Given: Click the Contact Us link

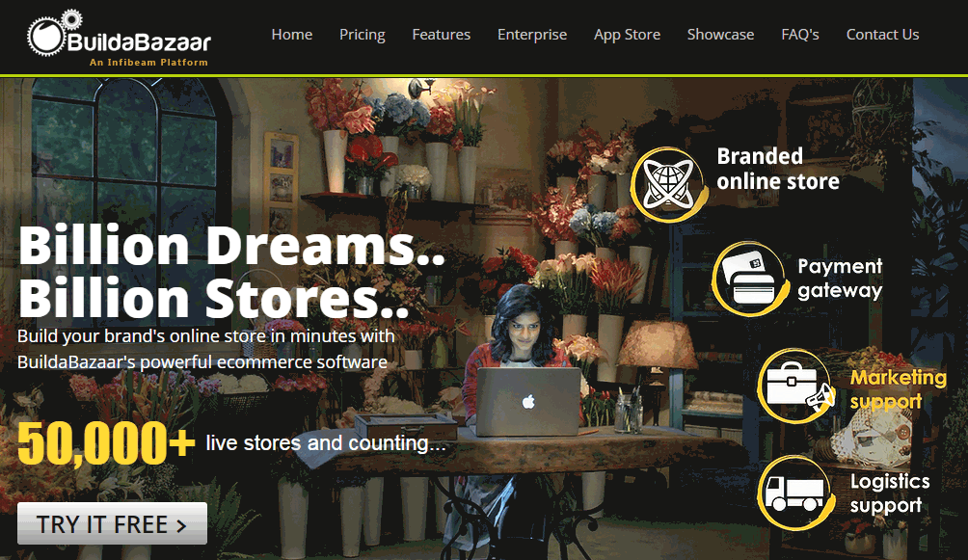Looking at the screenshot, I should (x=883, y=35).
